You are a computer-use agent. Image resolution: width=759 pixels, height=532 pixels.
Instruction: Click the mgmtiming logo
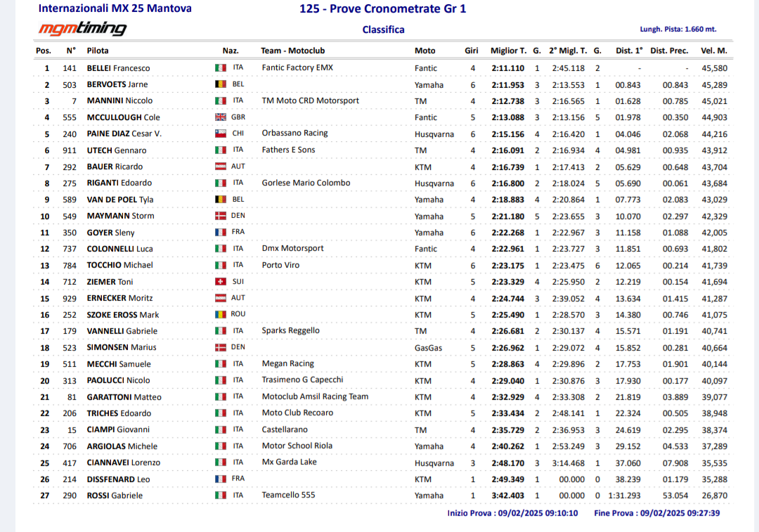[82, 29]
